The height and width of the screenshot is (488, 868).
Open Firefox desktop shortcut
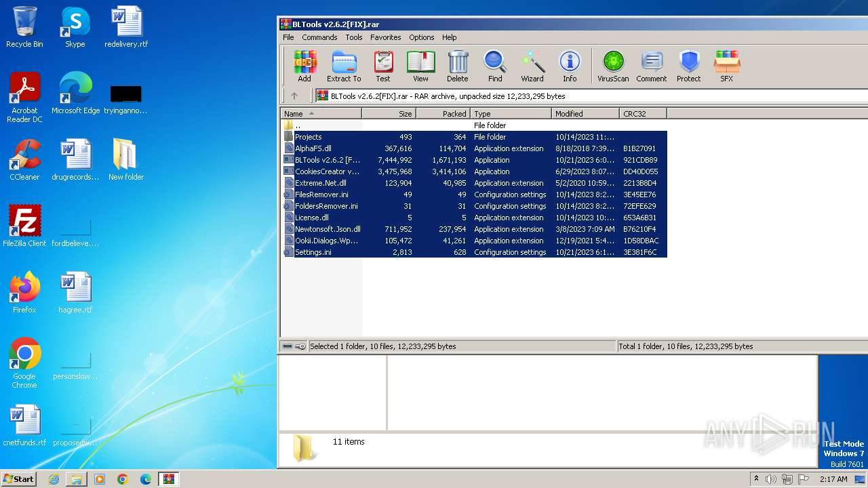click(24, 292)
